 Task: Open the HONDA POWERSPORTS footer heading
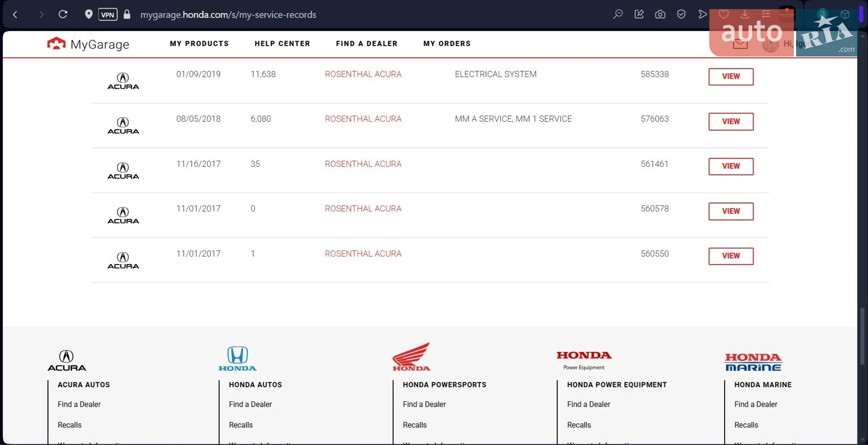click(x=445, y=385)
